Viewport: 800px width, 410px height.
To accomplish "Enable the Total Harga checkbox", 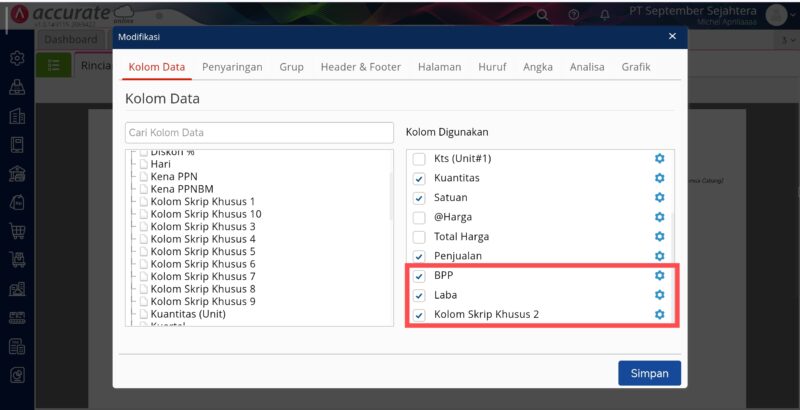I will 420,237.
